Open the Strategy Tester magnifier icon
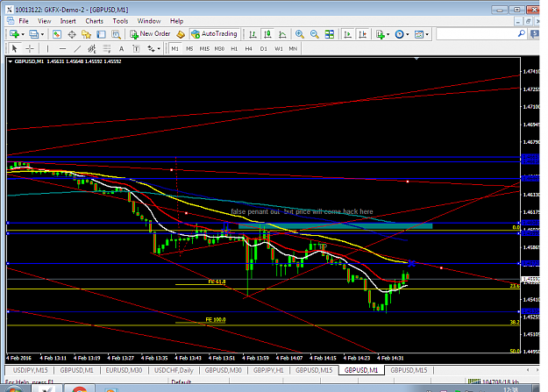This screenshot has width=548, height=392. (116, 34)
